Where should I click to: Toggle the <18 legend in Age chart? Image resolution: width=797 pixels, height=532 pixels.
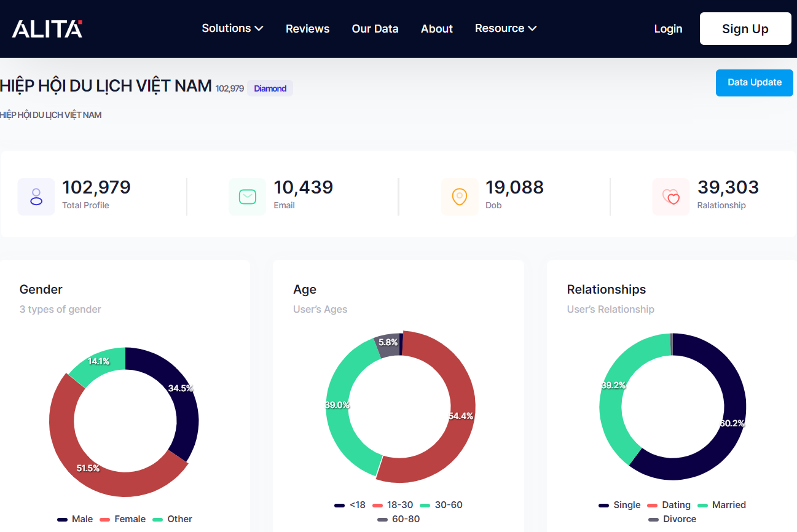pos(350,505)
